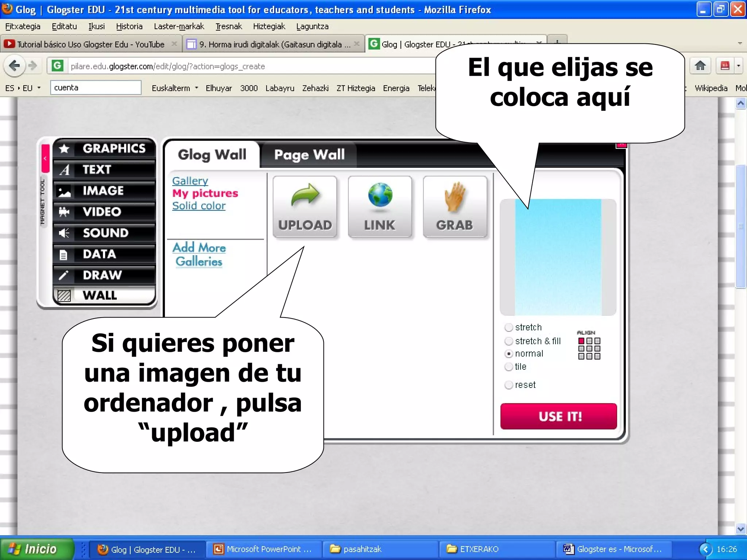747x560 pixels.
Task: Select the normal radio option
Action: 509,354
